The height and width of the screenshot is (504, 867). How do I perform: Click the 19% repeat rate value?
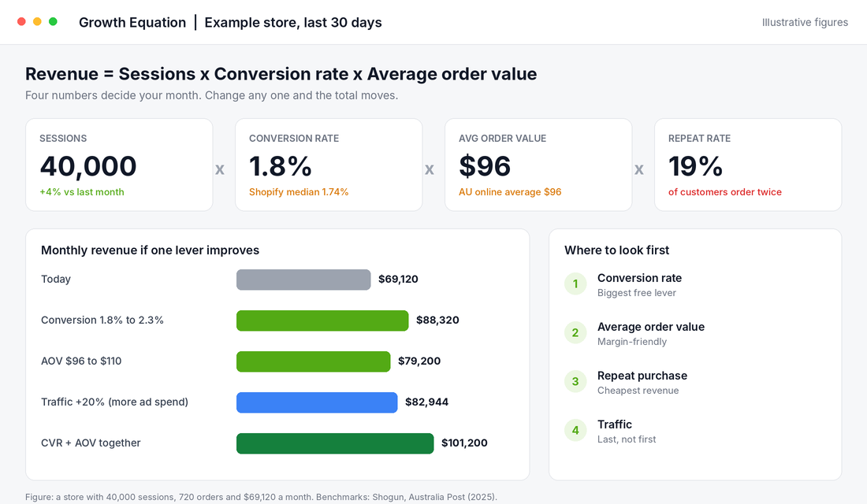click(x=695, y=166)
